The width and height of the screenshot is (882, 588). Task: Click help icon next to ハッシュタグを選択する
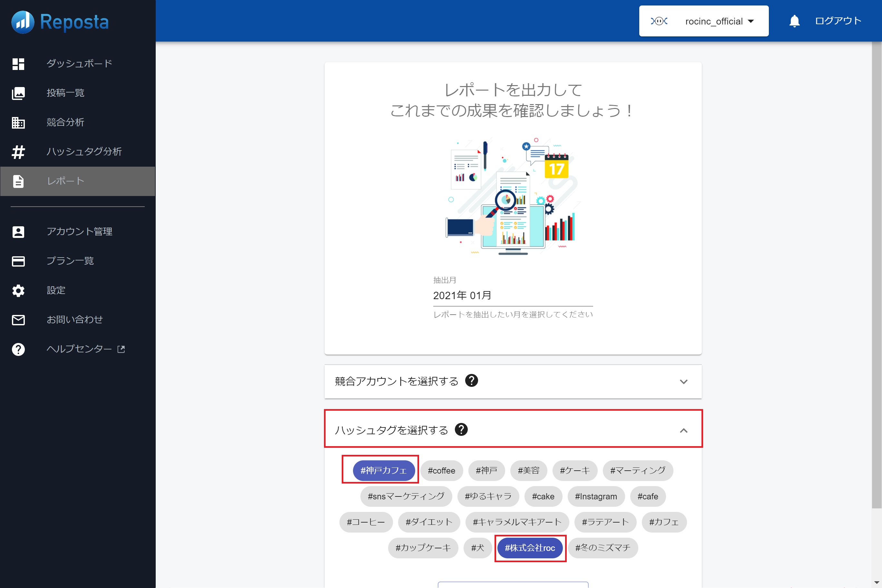461,429
